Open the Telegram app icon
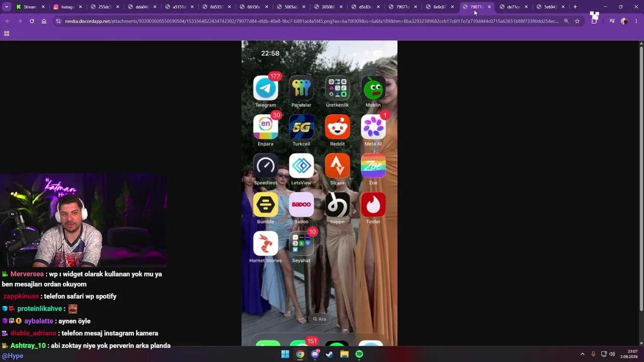This screenshot has height=362, width=644. (x=266, y=88)
